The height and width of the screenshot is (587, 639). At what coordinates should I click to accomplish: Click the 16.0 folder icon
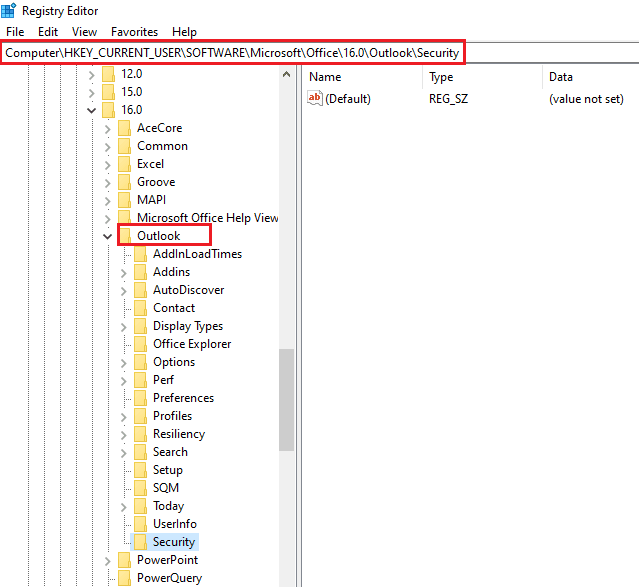pos(108,110)
